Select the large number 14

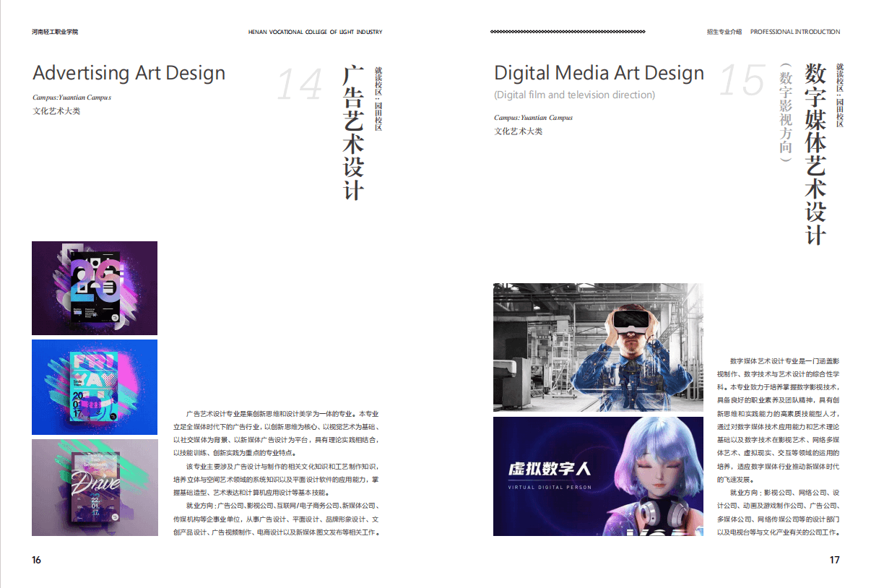tap(300, 84)
